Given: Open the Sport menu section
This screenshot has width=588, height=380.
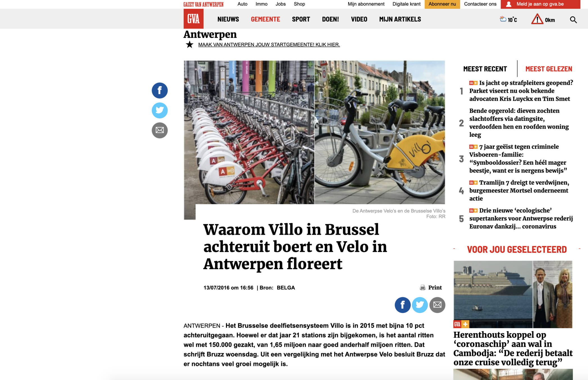Looking at the screenshot, I should point(301,19).
